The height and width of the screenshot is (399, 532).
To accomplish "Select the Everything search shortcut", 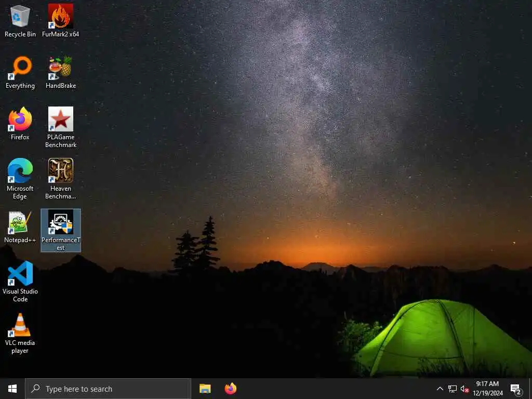I will tap(20, 73).
